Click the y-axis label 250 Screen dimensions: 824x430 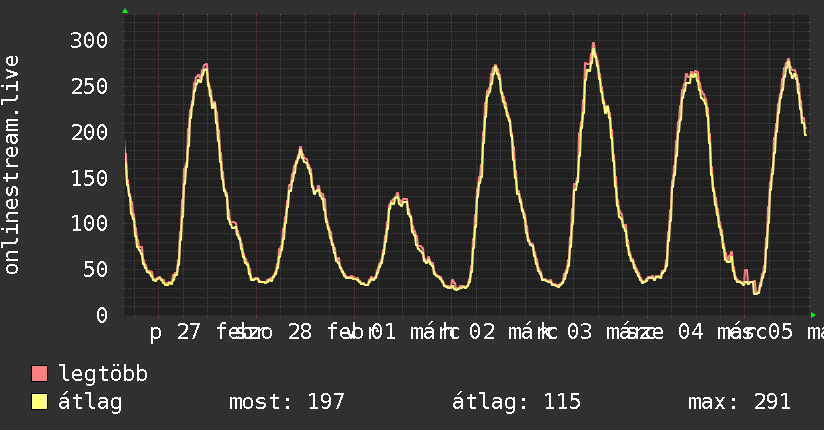click(89, 86)
